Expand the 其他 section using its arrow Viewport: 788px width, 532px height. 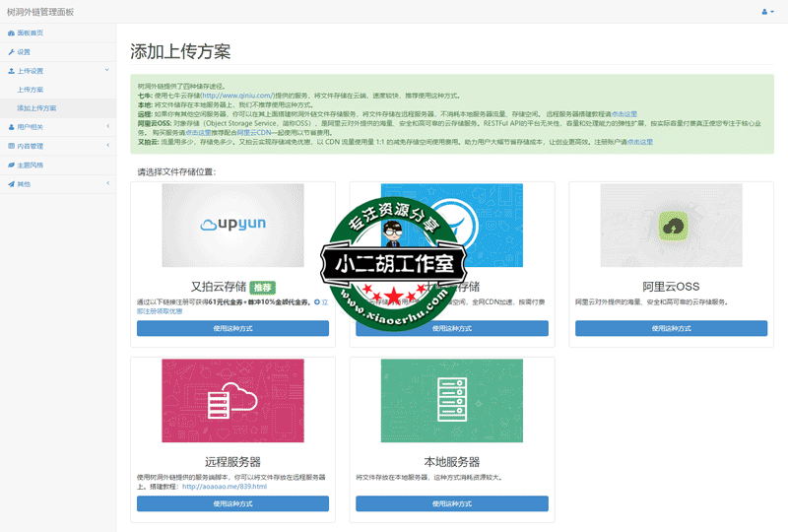coord(107,183)
